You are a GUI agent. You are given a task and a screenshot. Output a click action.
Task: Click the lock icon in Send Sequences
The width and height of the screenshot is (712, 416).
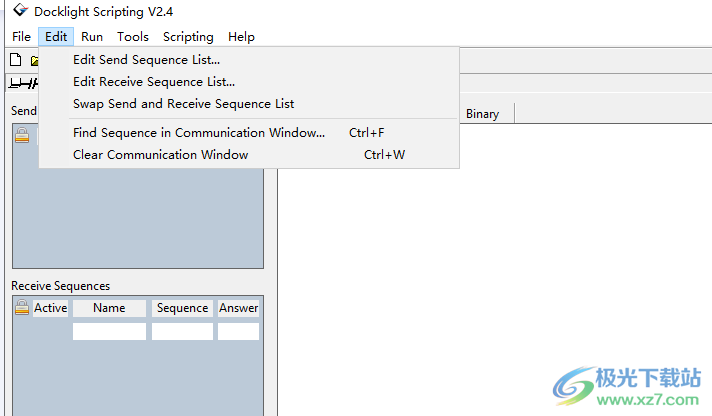click(x=22, y=138)
